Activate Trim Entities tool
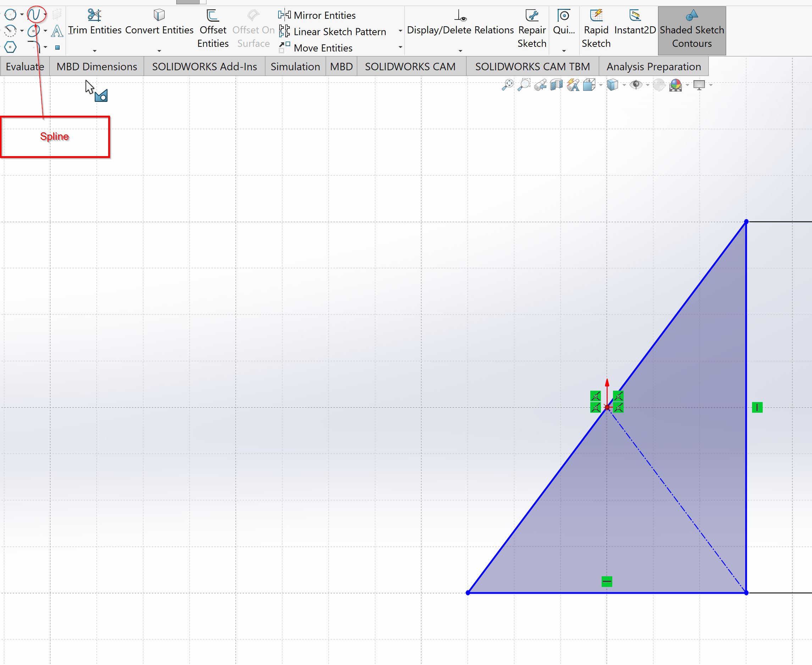Image resolution: width=812 pixels, height=665 pixels. click(x=95, y=23)
